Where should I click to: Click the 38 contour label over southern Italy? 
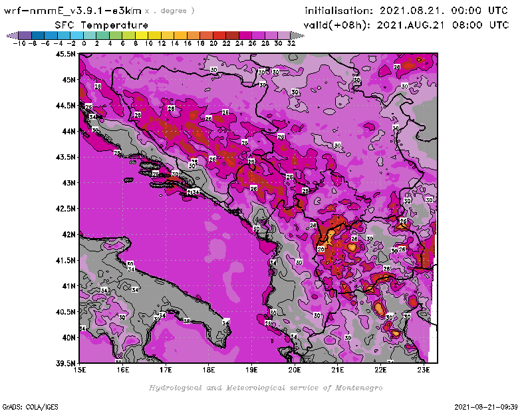(187, 321)
